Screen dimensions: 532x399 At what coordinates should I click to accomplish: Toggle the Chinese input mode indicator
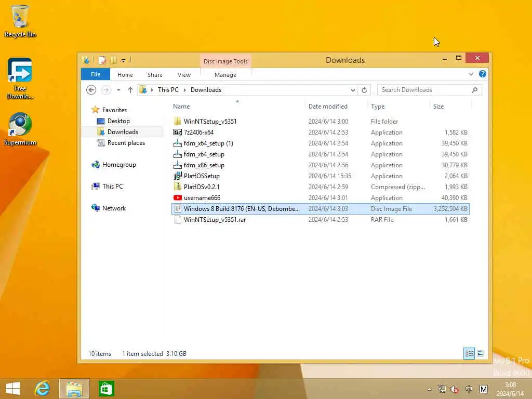(469, 389)
